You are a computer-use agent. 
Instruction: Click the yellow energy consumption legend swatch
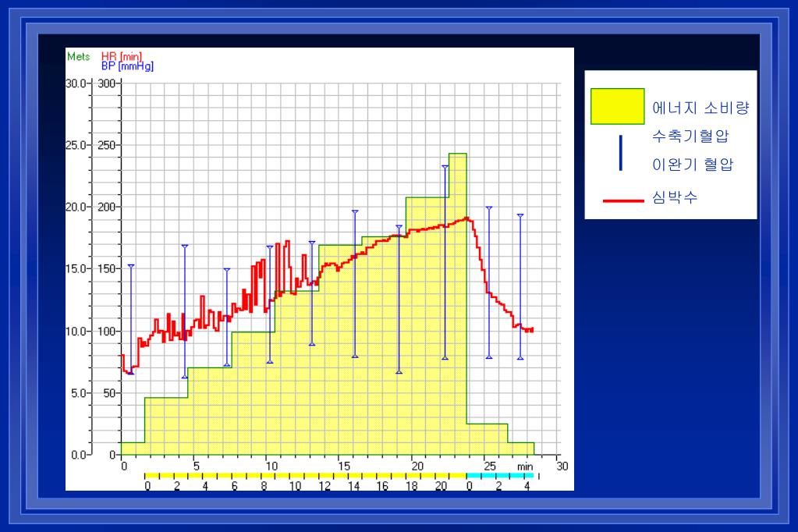click(617, 106)
